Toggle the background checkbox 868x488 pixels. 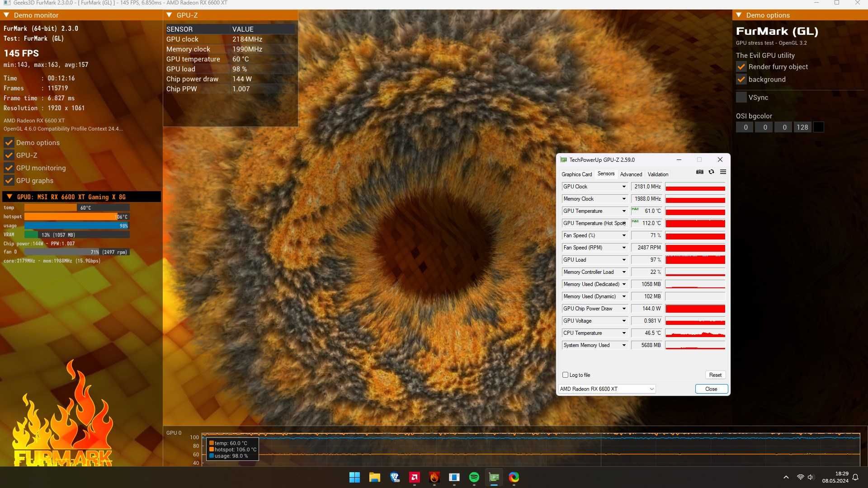click(x=741, y=80)
